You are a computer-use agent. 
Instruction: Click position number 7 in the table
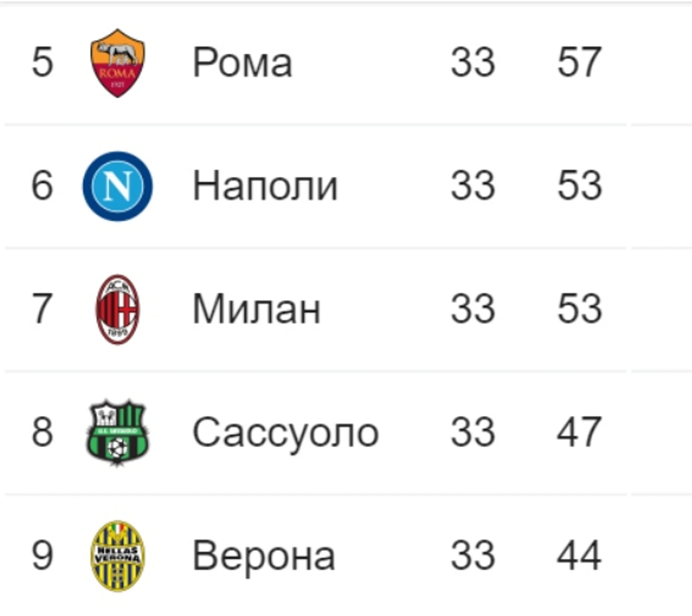click(42, 309)
